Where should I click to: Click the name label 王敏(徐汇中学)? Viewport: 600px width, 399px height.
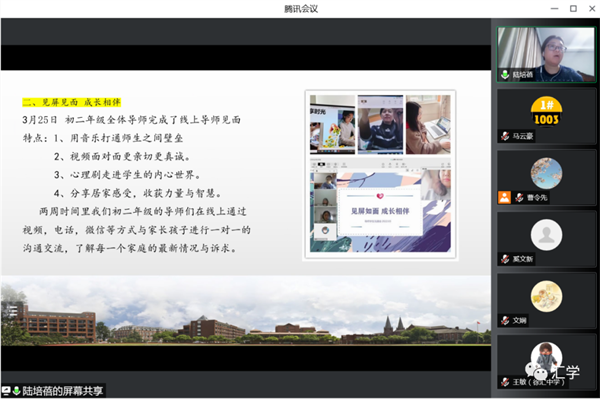coord(538,382)
